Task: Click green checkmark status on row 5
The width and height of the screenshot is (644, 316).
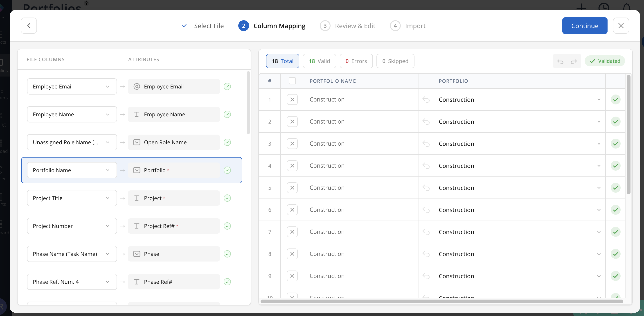Action: coord(615,188)
